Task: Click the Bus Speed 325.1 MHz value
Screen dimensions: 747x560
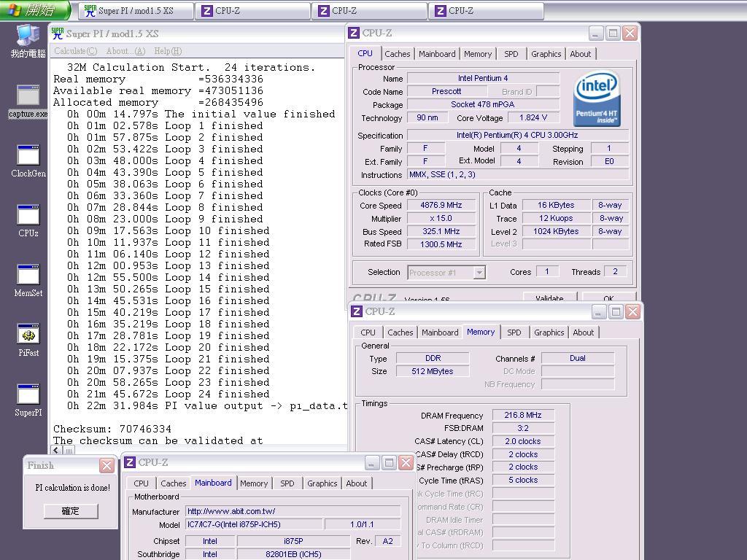Action: 441,231
